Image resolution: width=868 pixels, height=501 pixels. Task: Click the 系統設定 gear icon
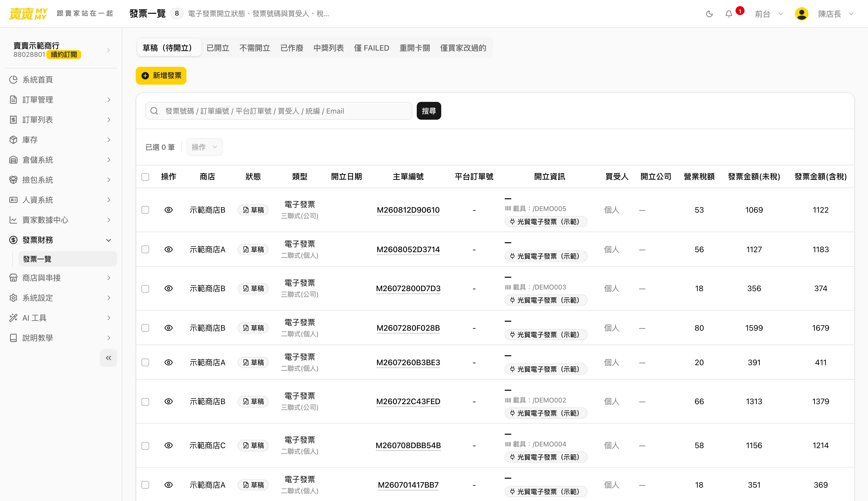(x=13, y=298)
